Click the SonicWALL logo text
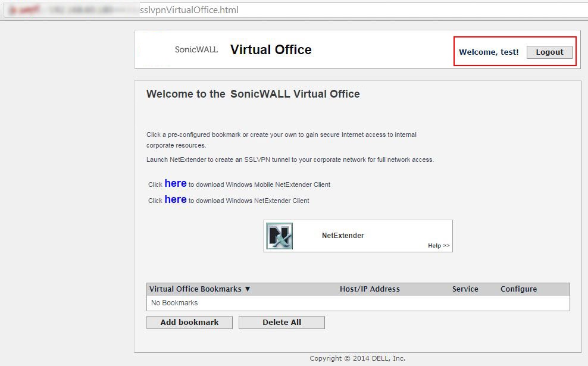Viewport: 588px width, 366px height. (x=196, y=49)
